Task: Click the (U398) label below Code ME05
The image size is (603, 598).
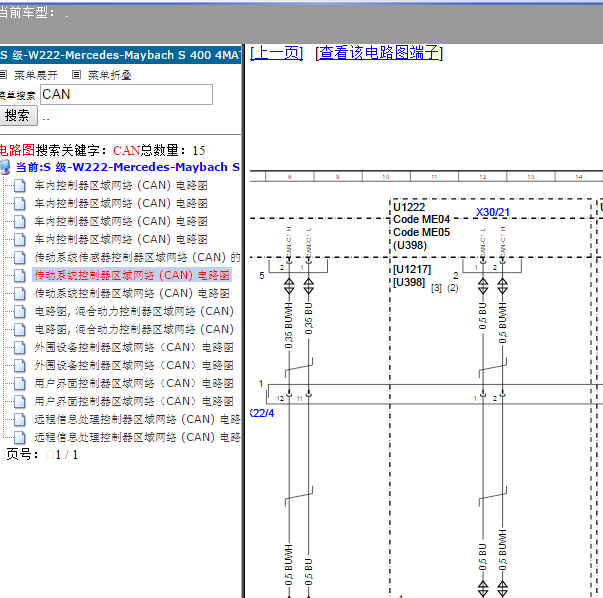Action: [410, 245]
